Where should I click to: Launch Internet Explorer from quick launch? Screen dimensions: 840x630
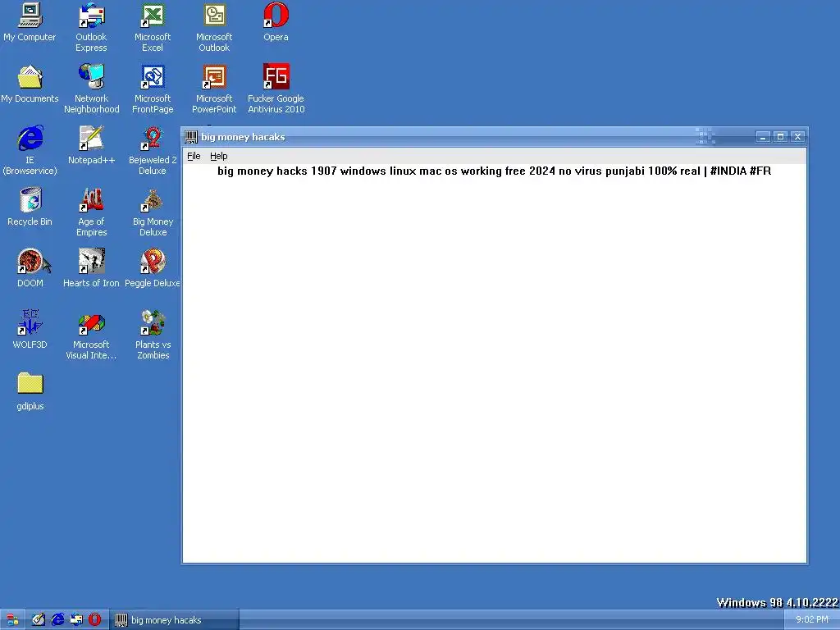coord(57,620)
